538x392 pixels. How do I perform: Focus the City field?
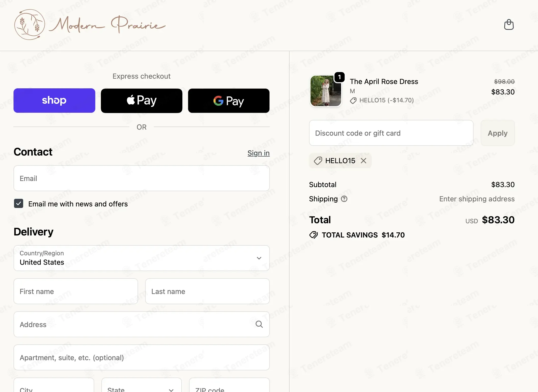click(54, 385)
